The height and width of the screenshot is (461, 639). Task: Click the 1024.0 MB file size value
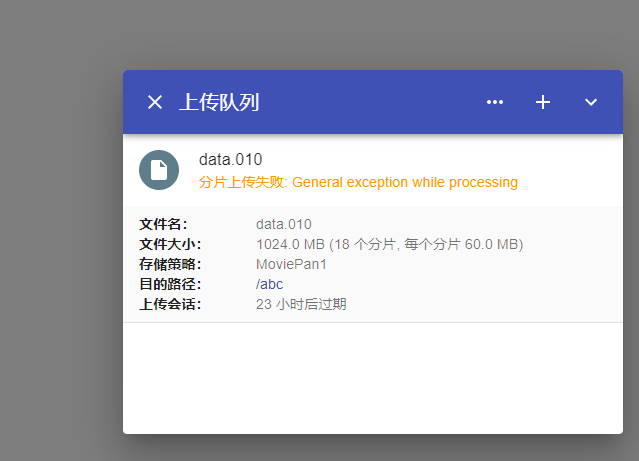pyautogui.click(x=390, y=244)
